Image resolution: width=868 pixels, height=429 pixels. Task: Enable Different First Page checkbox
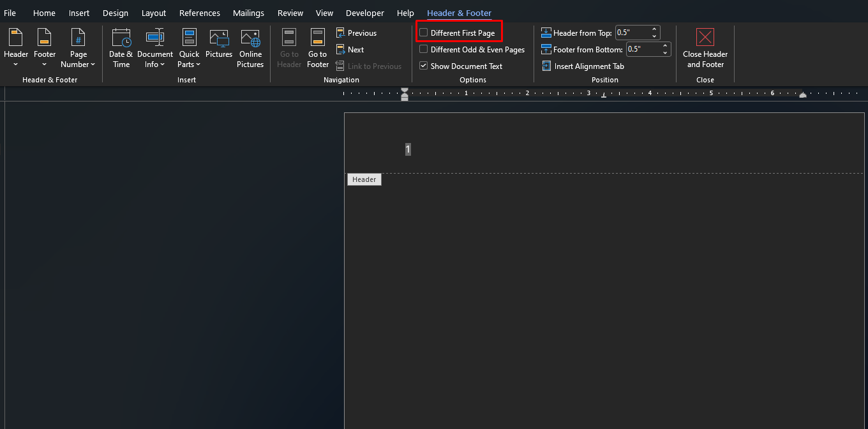(424, 33)
